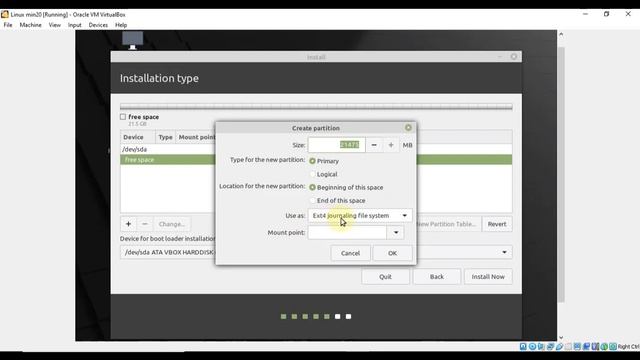Click the keyboard capture icon beside Right Ctrl
The width and height of the screenshot is (640, 360).
[613, 347]
